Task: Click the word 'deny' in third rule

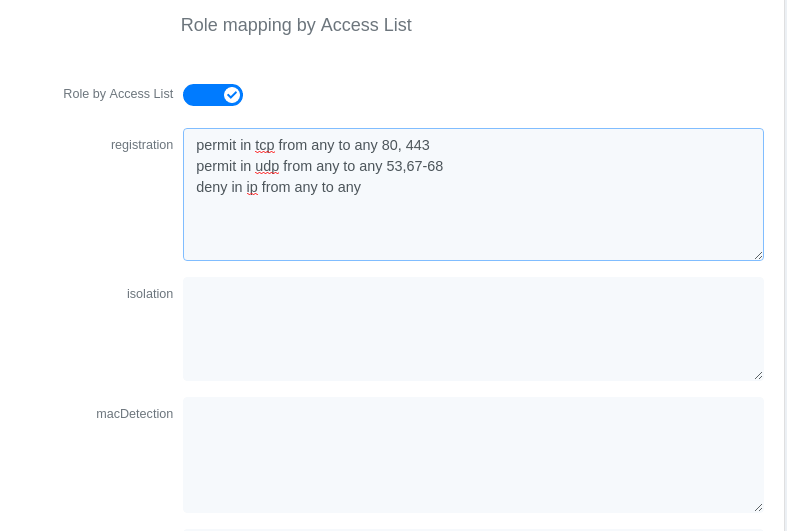Action: [x=211, y=187]
